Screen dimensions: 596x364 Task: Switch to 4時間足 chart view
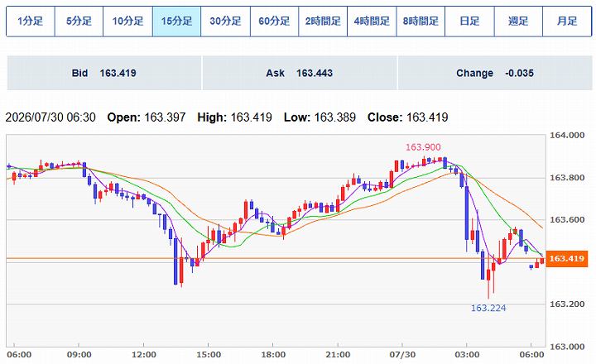pos(372,22)
